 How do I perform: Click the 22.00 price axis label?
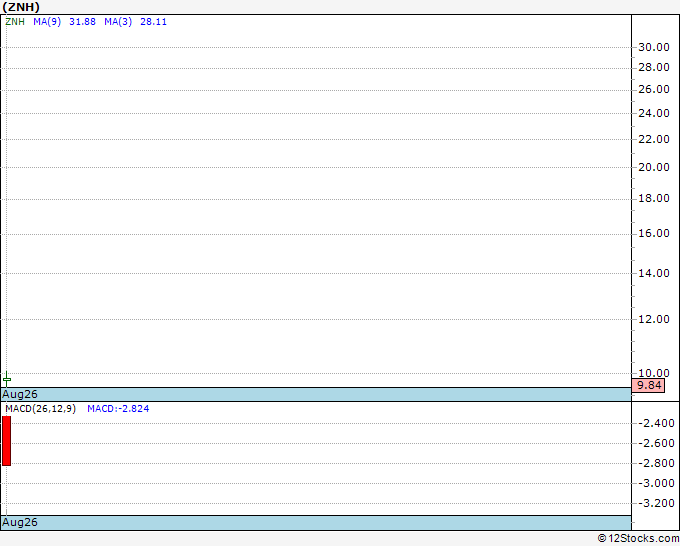(654, 139)
